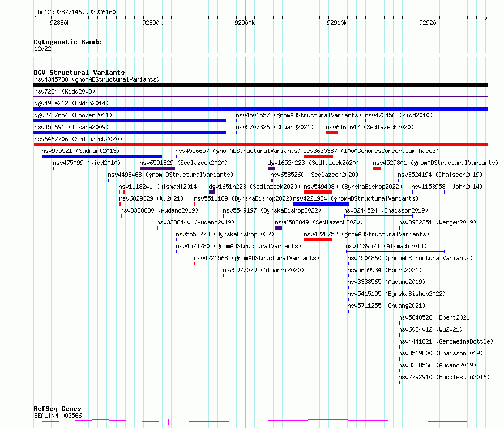Screen dimensions: 504x428
Task: Click nsv3338440 (Audano2019) label
Action: (195, 222)
